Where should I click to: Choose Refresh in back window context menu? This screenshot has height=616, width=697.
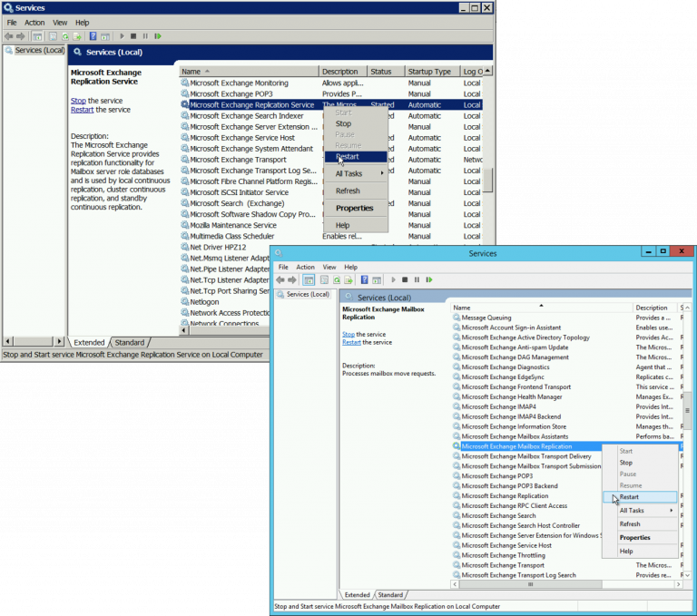tap(356, 191)
